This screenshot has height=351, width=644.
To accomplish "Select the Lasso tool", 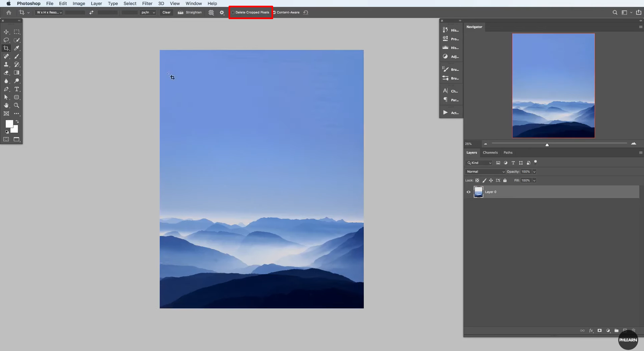I will click(6, 40).
